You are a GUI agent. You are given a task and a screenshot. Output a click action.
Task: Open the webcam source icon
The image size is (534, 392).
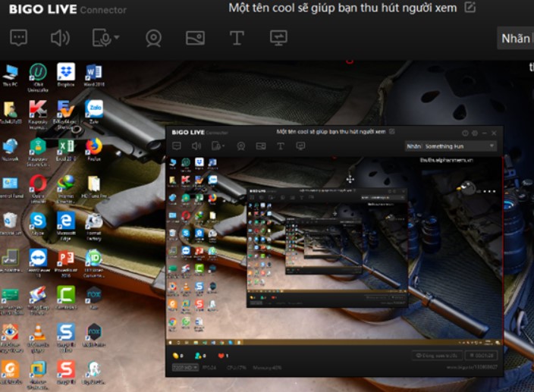(154, 37)
